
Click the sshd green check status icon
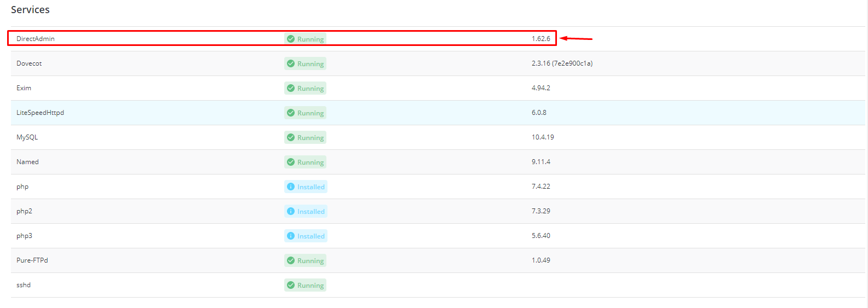pyautogui.click(x=291, y=285)
